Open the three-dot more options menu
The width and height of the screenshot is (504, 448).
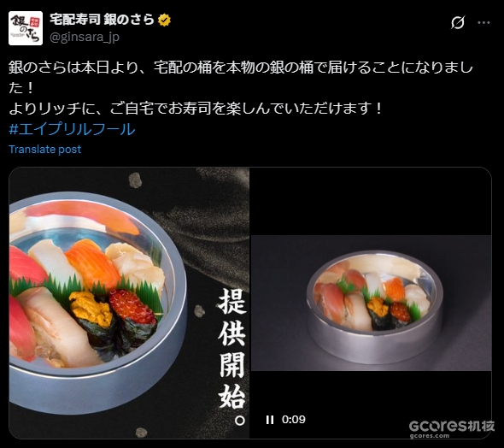(483, 23)
